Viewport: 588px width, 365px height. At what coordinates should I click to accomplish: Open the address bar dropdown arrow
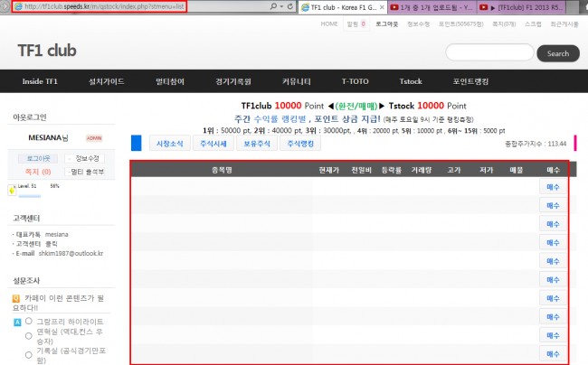coord(281,6)
